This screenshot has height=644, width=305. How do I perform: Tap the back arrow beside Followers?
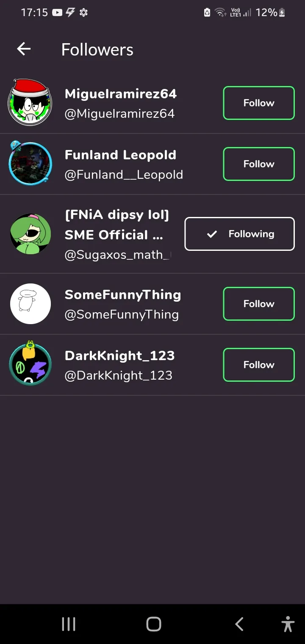(x=24, y=49)
